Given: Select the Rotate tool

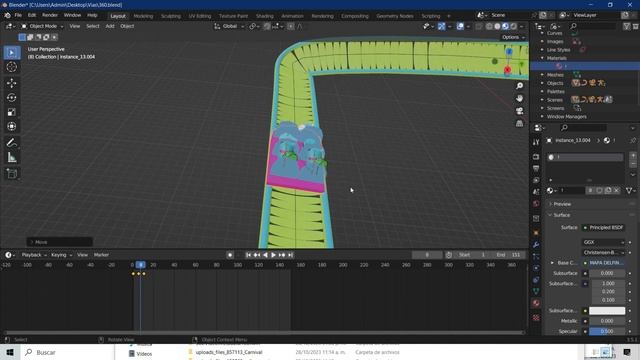Looking at the screenshot, I should [x=11, y=98].
